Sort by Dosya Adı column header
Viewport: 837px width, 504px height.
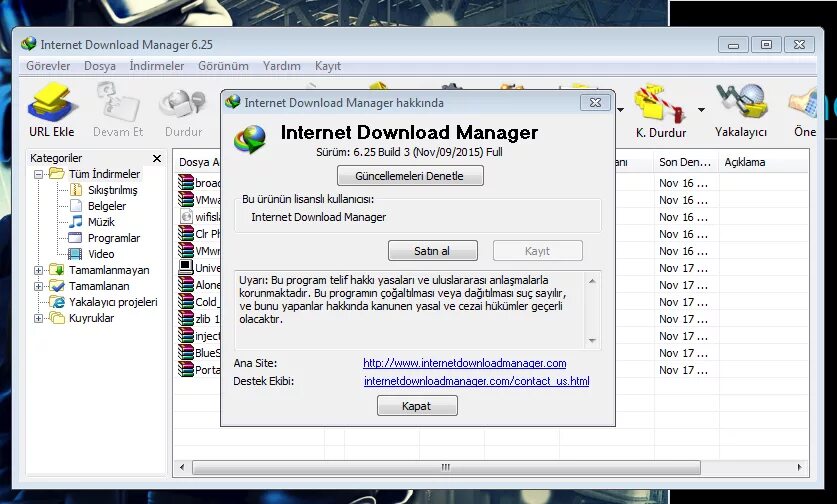(199, 162)
